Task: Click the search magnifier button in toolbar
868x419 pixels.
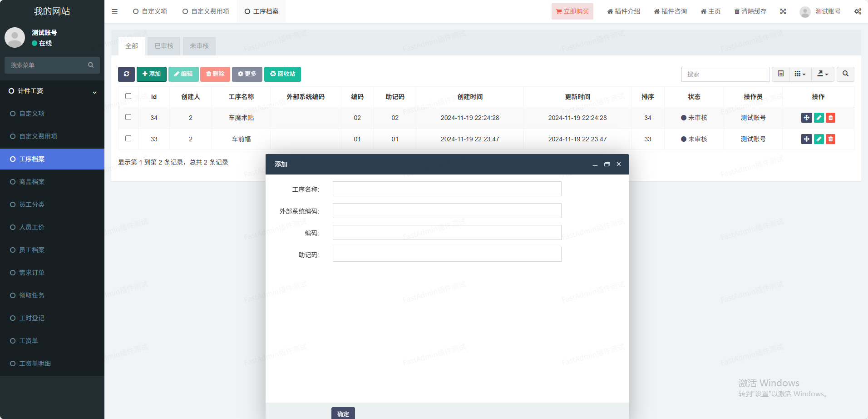Action: pos(845,74)
